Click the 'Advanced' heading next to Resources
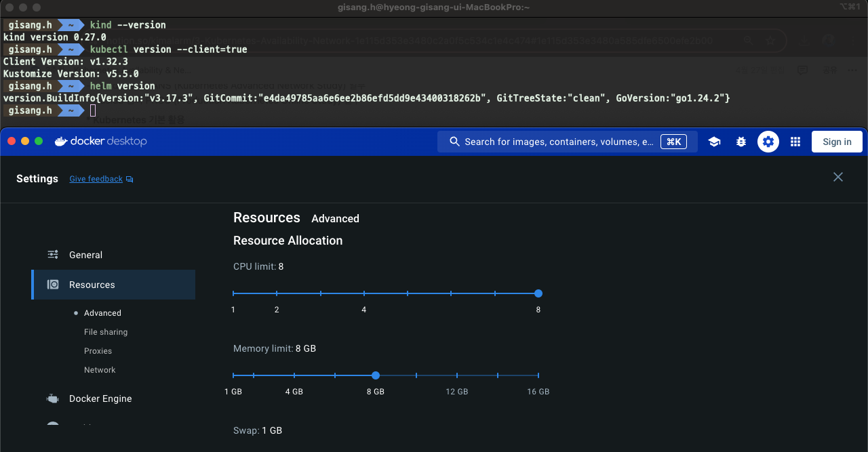868x452 pixels. coord(335,219)
